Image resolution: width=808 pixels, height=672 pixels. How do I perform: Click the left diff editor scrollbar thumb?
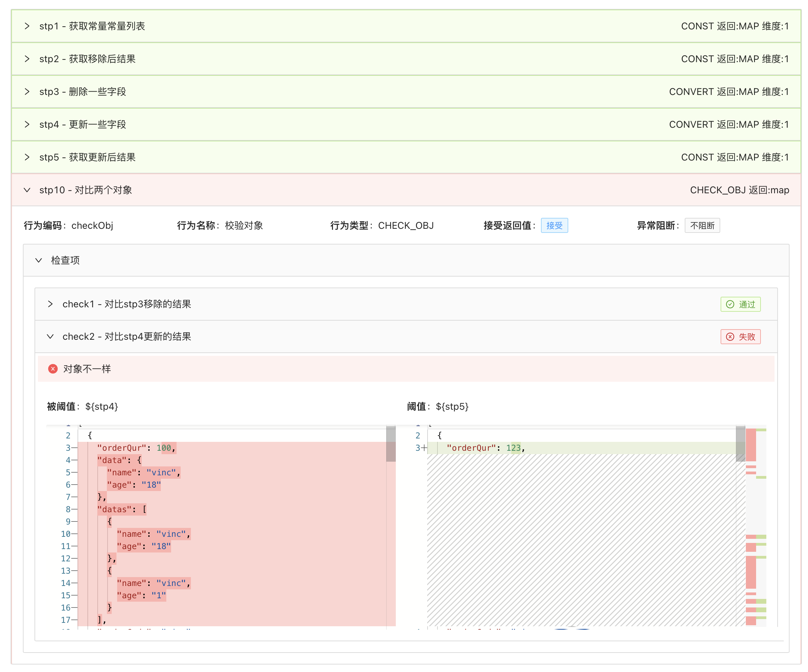click(x=391, y=444)
